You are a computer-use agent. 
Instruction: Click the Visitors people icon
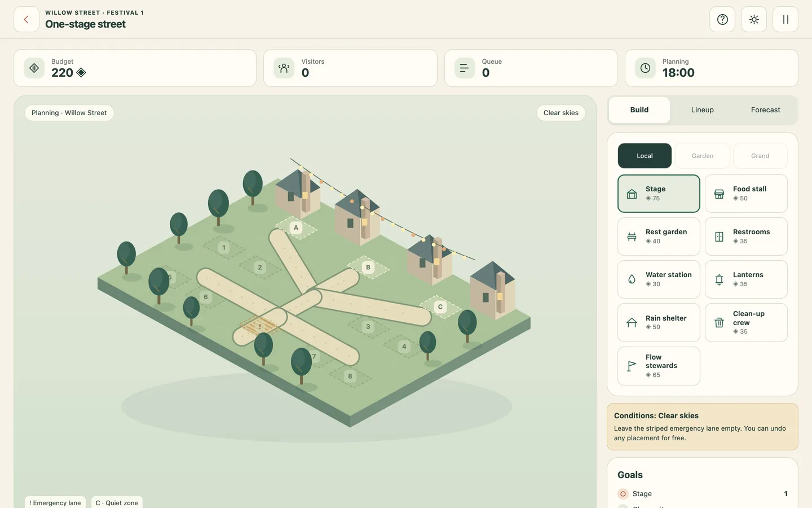click(x=284, y=68)
